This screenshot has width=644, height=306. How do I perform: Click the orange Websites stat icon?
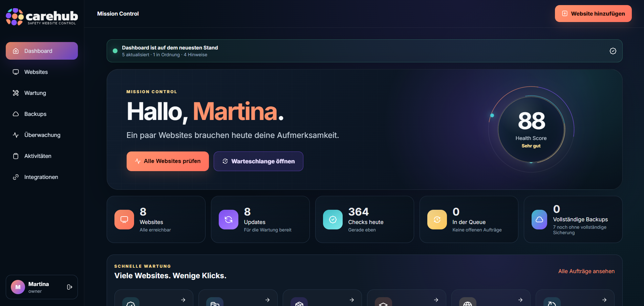124,220
